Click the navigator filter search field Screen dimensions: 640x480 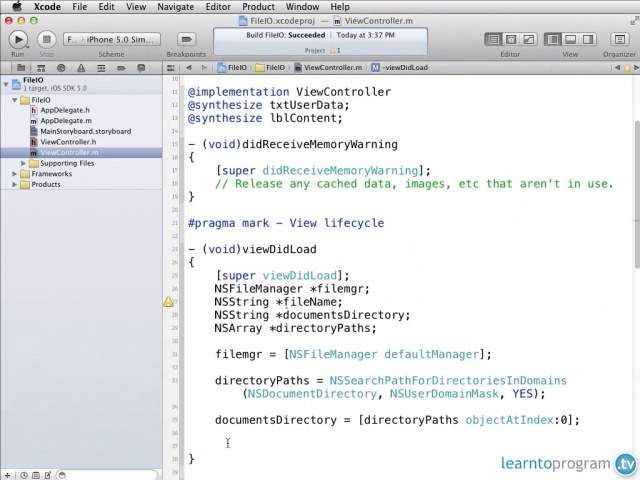tap(107, 475)
